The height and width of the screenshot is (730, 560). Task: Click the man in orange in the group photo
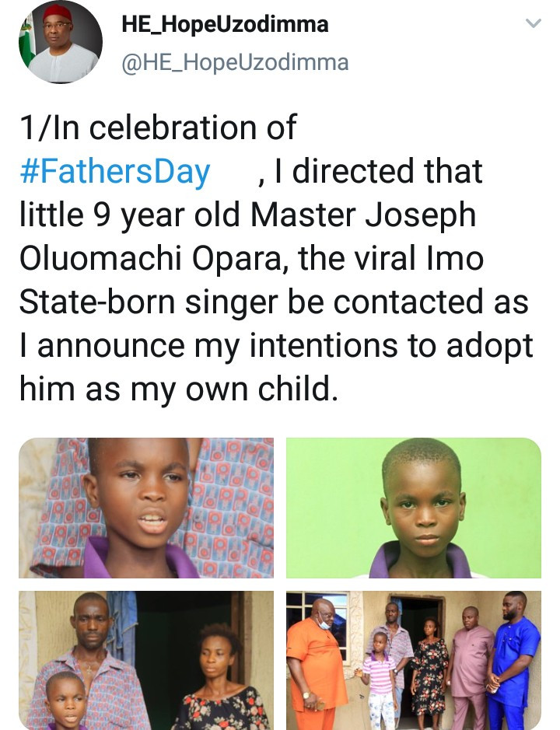point(317,661)
